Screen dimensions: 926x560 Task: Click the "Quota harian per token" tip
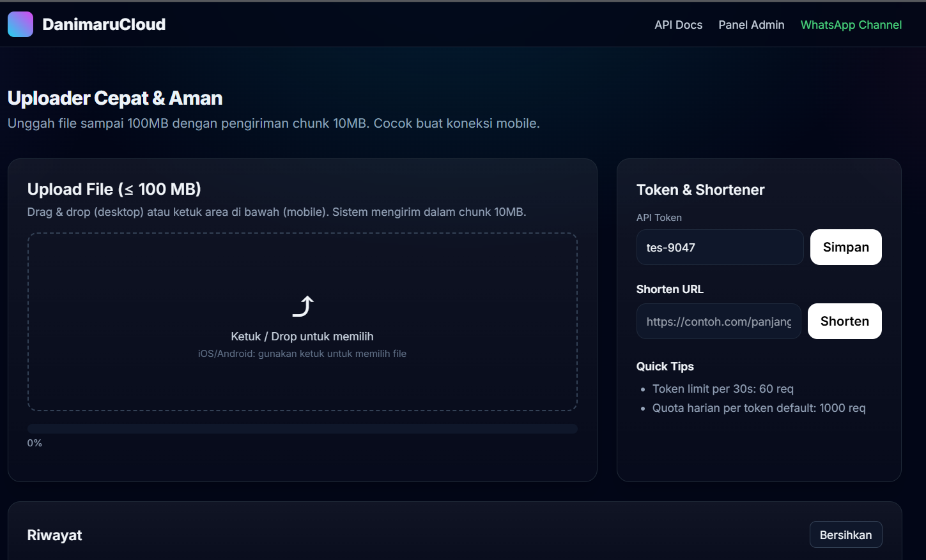(759, 408)
